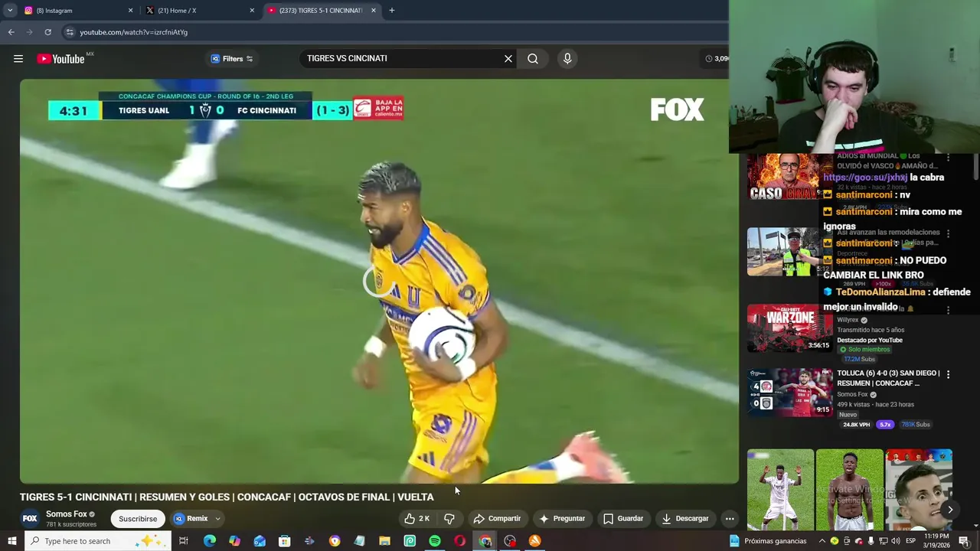Expand the Remix dropdown arrow

(217, 519)
